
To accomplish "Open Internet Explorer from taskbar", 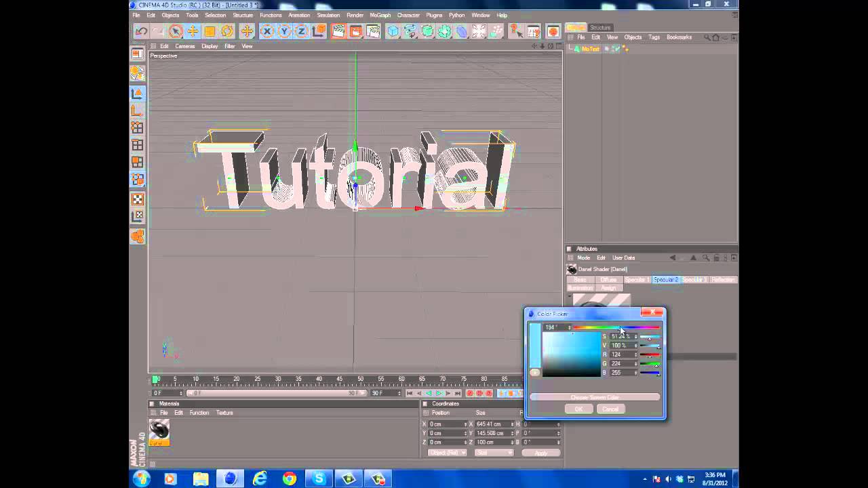I will pos(260,479).
